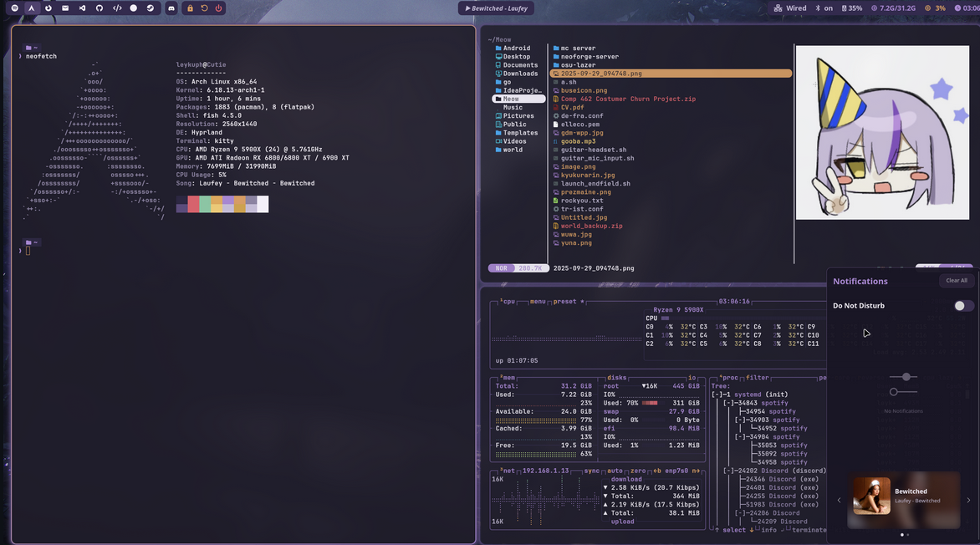This screenshot has height=545, width=980.
Task: Open Discord from the top bar
Action: point(171,8)
